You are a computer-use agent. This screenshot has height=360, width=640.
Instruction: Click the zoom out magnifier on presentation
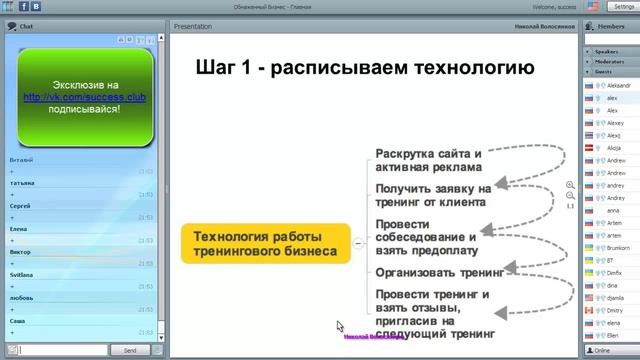[x=570, y=196]
